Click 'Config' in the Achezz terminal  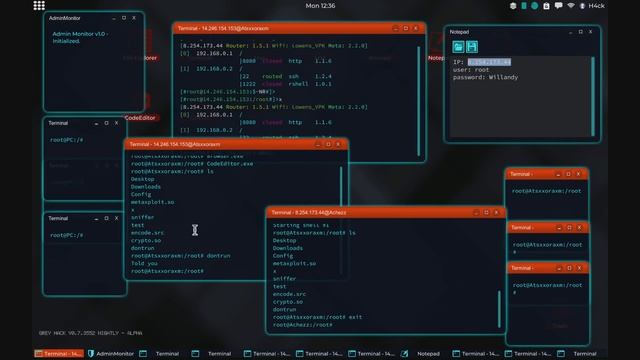(283, 256)
